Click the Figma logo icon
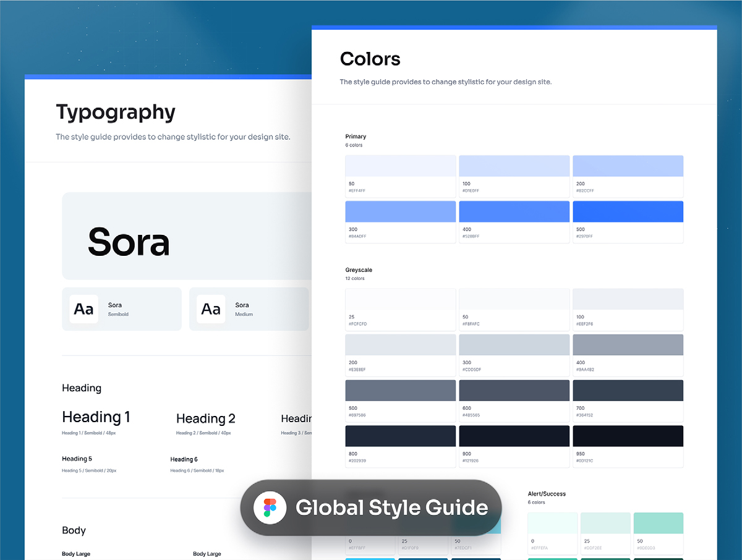This screenshot has height=560, width=742. pyautogui.click(x=270, y=507)
